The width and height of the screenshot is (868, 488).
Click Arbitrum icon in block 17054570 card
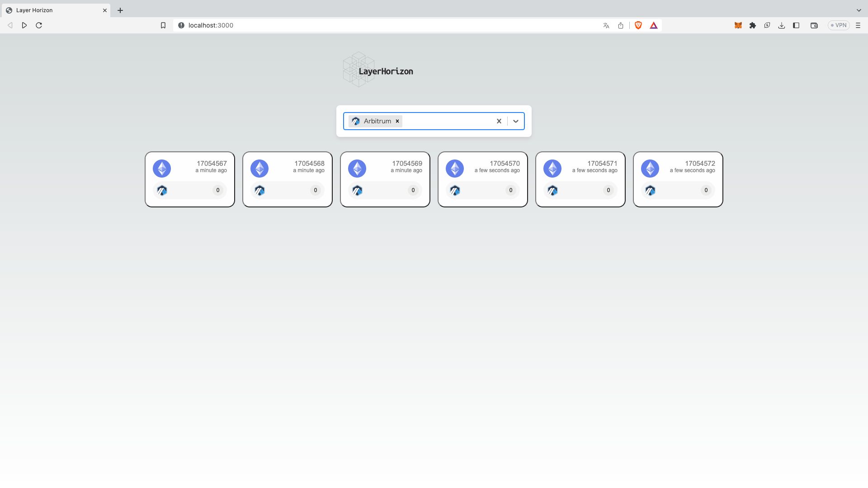pos(455,190)
